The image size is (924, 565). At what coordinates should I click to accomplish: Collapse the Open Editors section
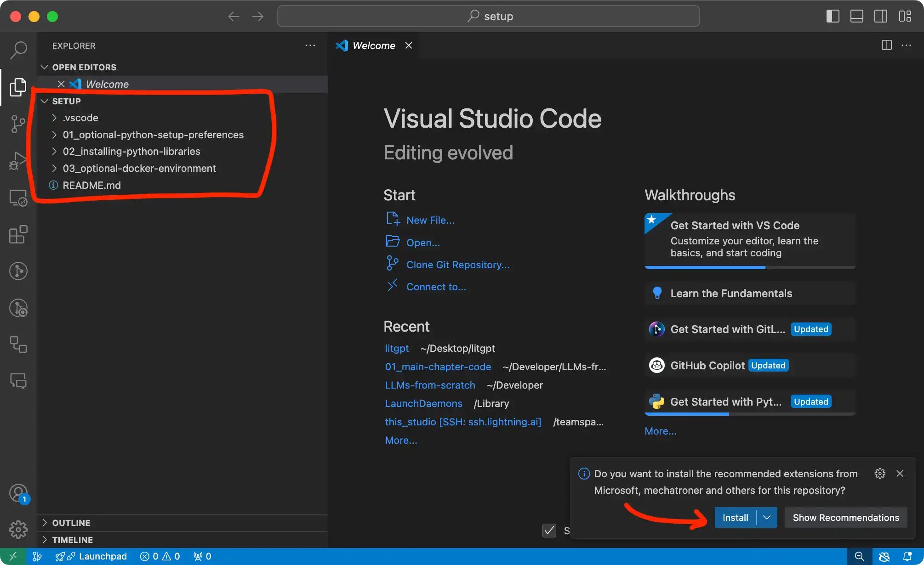pos(45,68)
